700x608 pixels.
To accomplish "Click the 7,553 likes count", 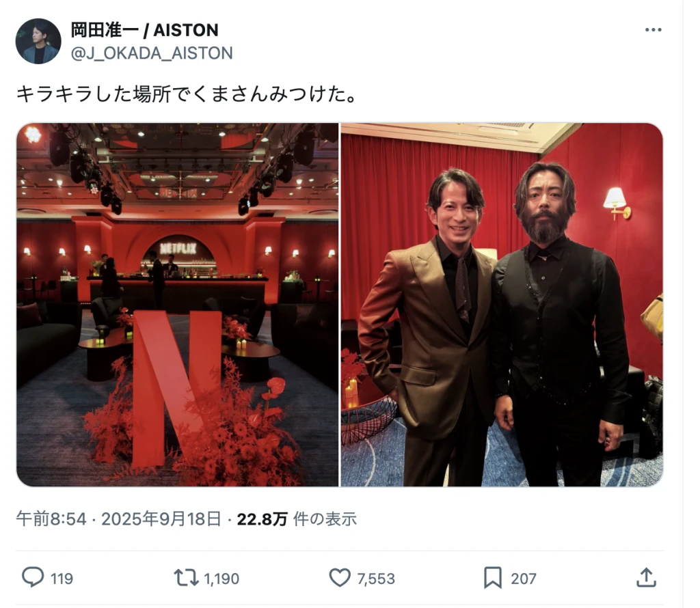I will pos(376,579).
